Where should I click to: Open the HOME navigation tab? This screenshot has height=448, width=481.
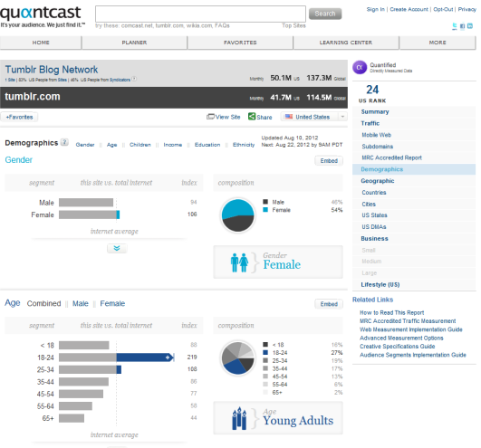pyautogui.click(x=41, y=43)
